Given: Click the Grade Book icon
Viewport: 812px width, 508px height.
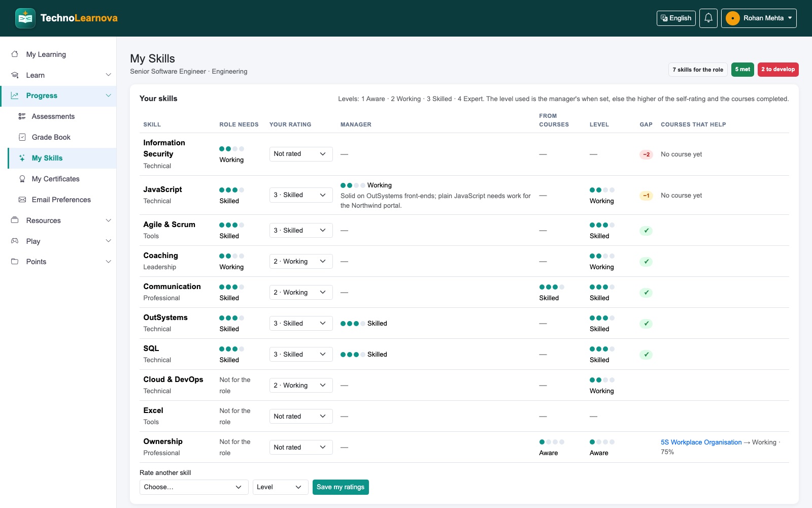Looking at the screenshot, I should point(22,137).
